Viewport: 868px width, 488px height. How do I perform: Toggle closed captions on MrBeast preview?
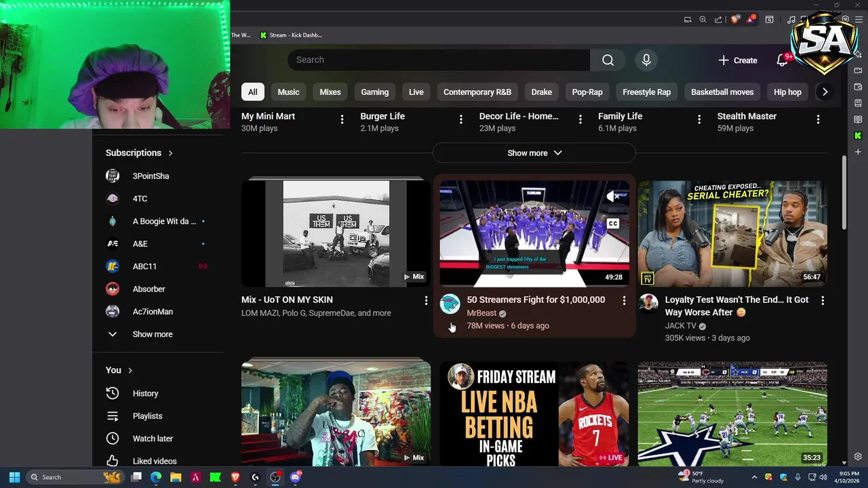click(613, 223)
